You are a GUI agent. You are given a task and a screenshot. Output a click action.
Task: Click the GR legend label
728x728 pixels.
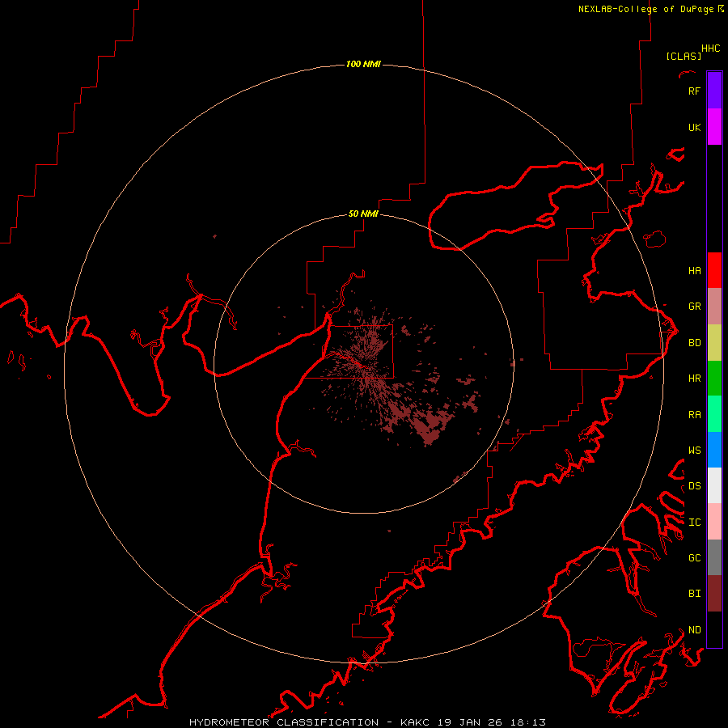pyautogui.click(x=694, y=307)
